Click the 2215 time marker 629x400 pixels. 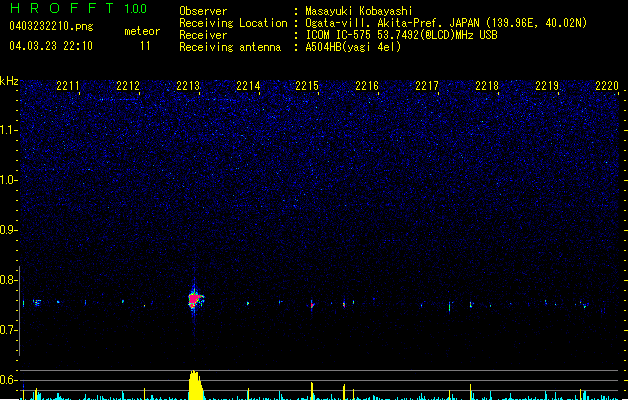click(x=307, y=87)
